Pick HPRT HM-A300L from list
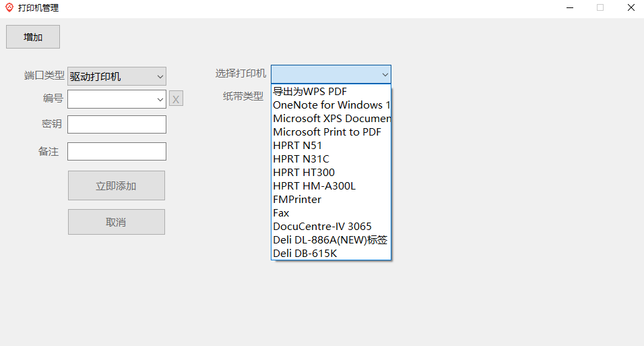The image size is (644, 346). (x=331, y=186)
